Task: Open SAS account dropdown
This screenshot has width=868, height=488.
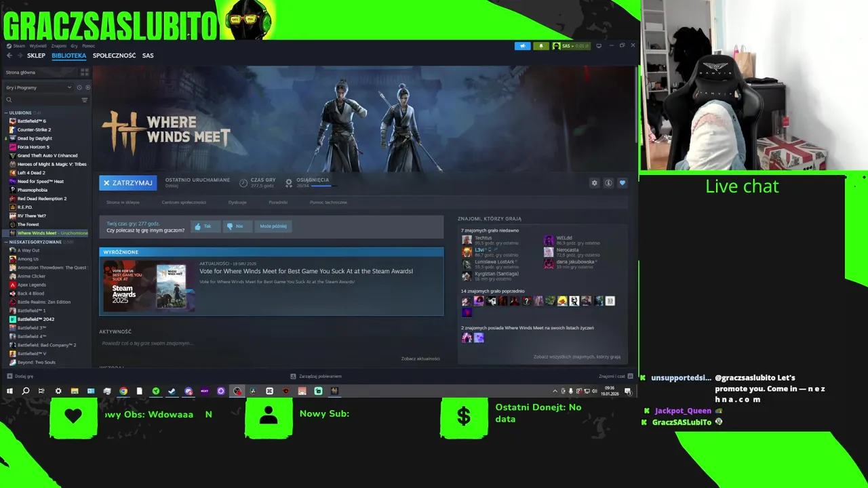Action: (572, 46)
